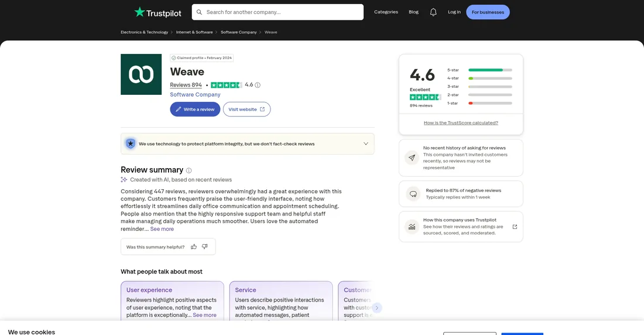Click No recent history of asking for reviews
Screen dimensions: 644x335
tap(464, 148)
